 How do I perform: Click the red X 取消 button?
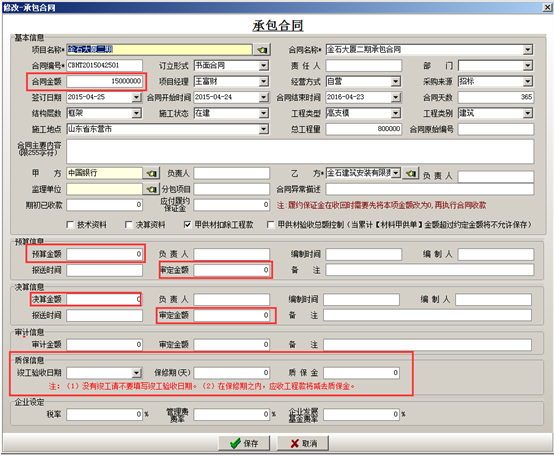pyautogui.click(x=303, y=443)
